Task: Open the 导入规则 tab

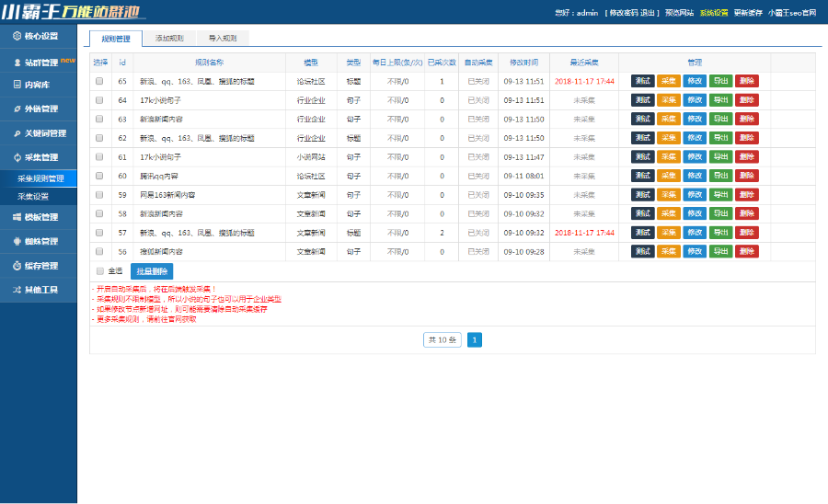Action: coord(223,39)
